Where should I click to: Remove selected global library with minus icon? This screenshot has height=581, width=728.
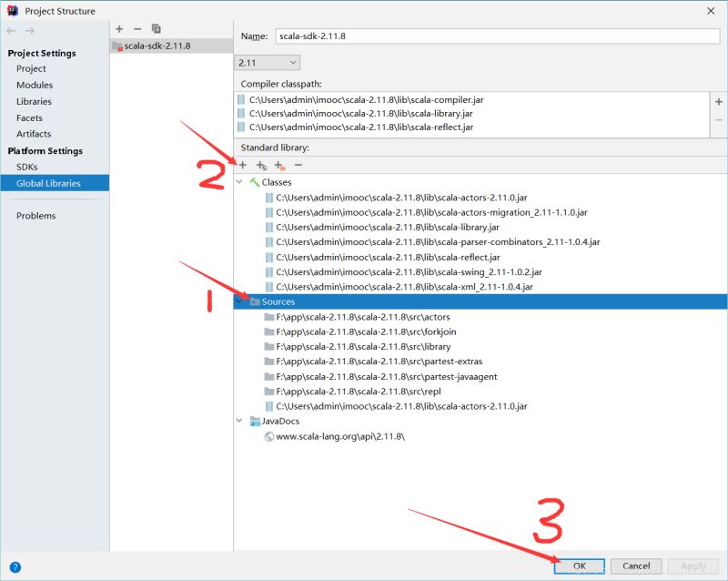tap(137, 29)
